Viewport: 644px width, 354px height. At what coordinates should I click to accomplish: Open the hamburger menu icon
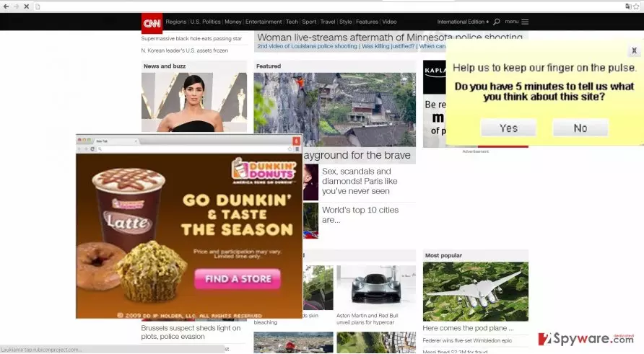(525, 22)
